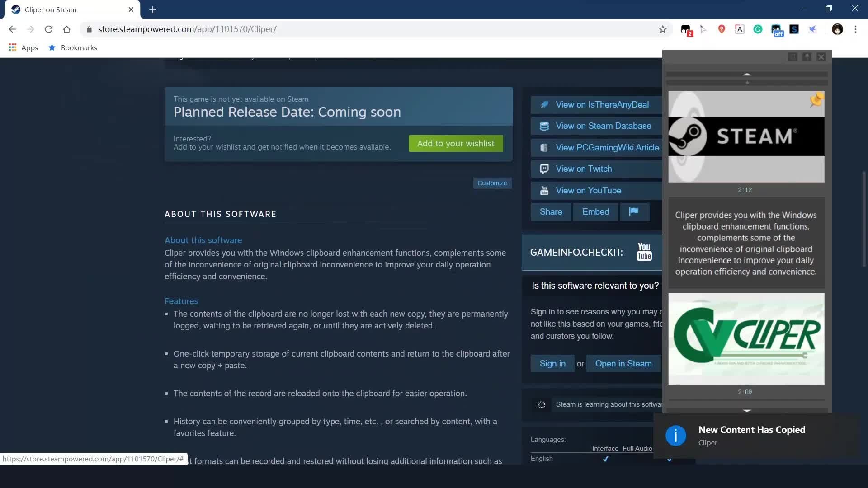Click the Sign in button
868x488 pixels.
coord(552,364)
